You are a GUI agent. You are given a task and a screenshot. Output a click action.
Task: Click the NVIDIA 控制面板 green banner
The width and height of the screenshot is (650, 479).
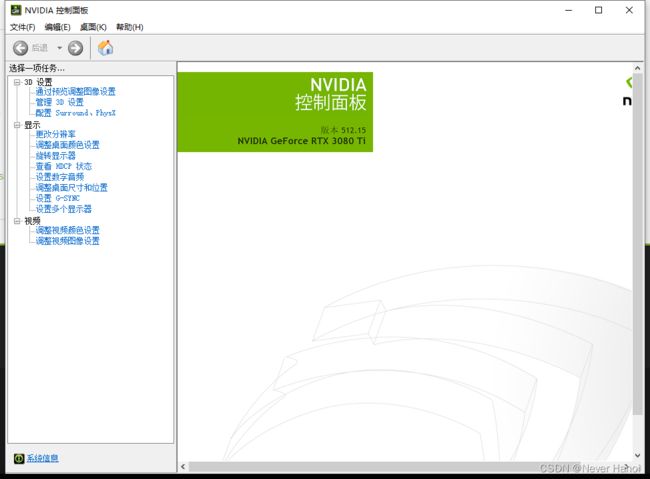pyautogui.click(x=275, y=112)
